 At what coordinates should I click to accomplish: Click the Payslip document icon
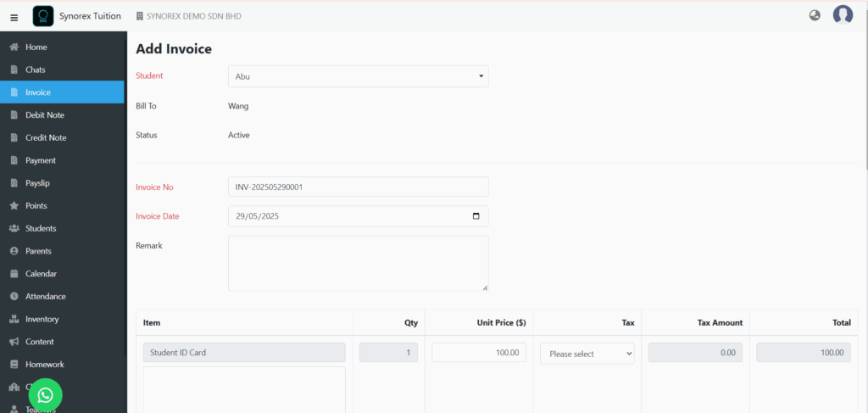pyautogui.click(x=14, y=183)
